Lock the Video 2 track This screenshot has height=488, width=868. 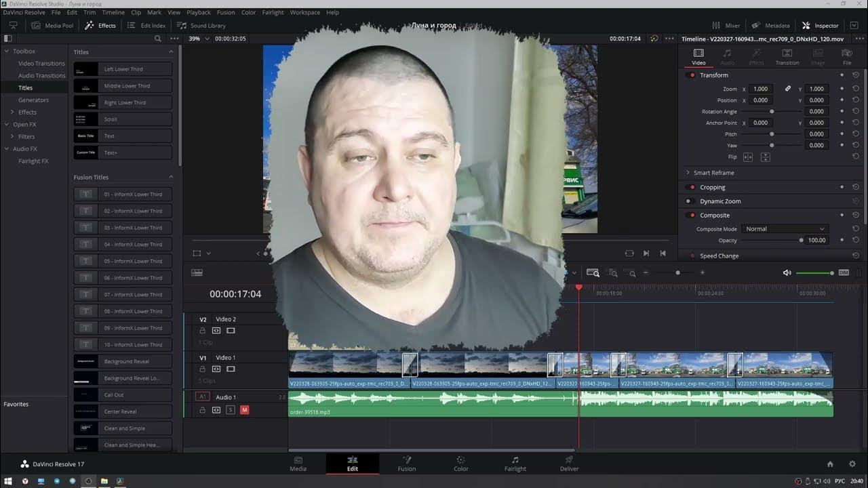click(x=202, y=331)
